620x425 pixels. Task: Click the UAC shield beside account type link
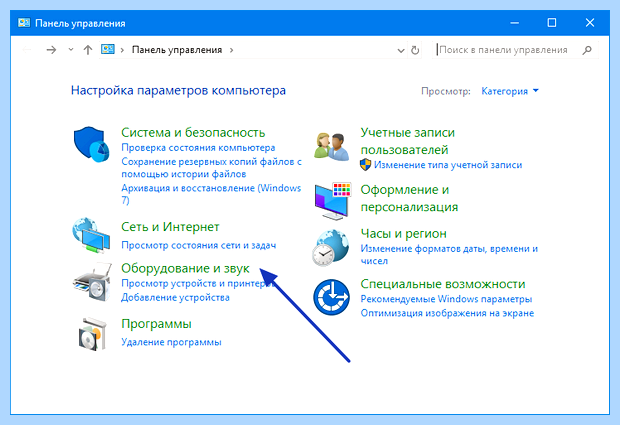pos(365,165)
